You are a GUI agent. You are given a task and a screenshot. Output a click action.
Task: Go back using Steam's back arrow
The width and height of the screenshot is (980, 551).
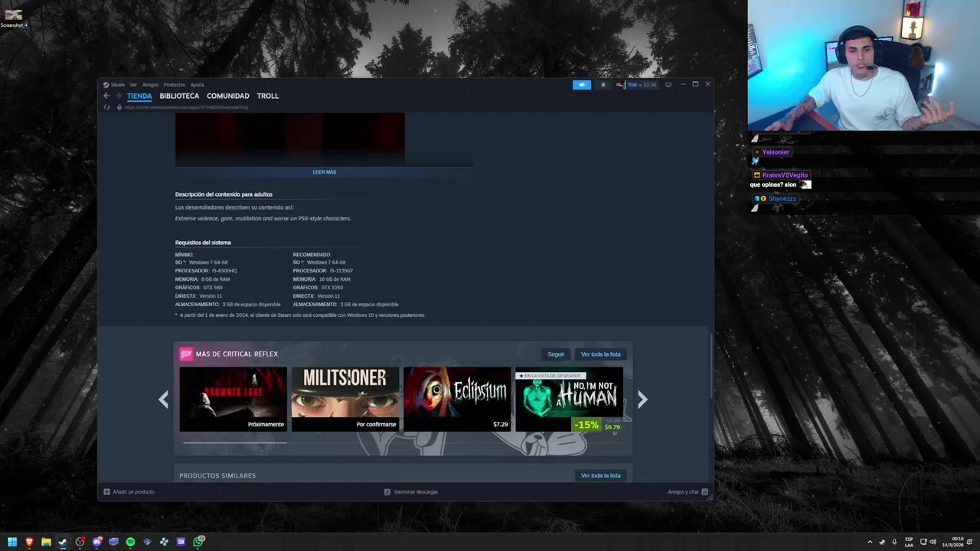click(x=106, y=96)
